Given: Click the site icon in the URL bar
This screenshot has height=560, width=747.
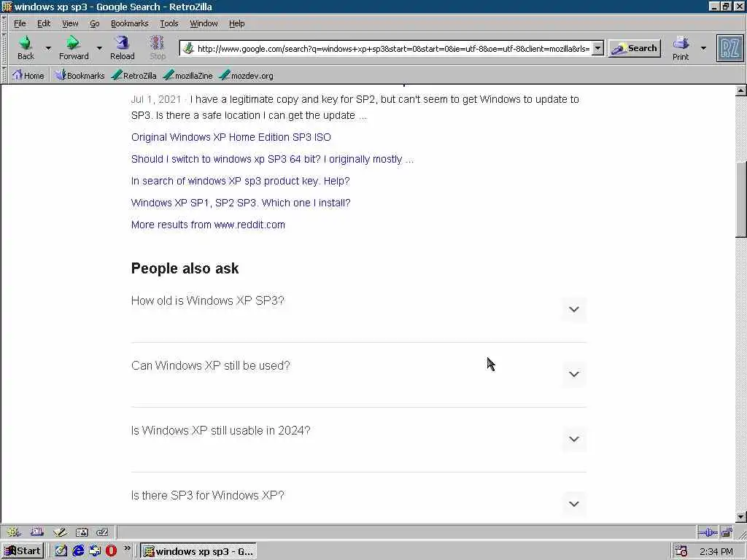Looking at the screenshot, I should (x=188, y=48).
